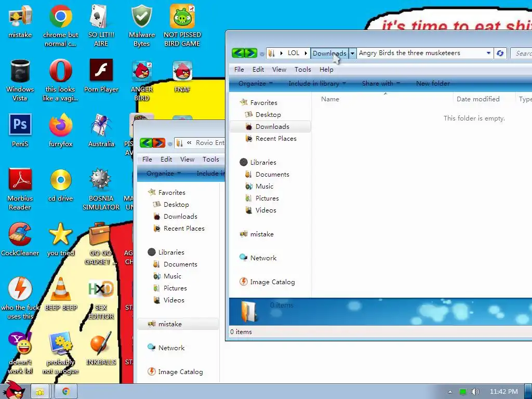Image resolution: width=532 pixels, height=399 pixels.
Task: Open the Organize dropdown in the front window
Action: pos(255,84)
